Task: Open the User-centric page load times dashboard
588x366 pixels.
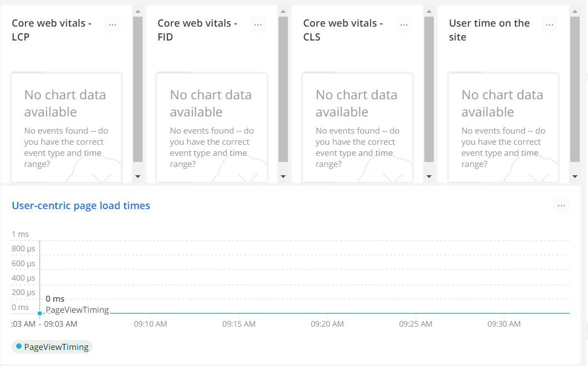Action: (x=81, y=205)
